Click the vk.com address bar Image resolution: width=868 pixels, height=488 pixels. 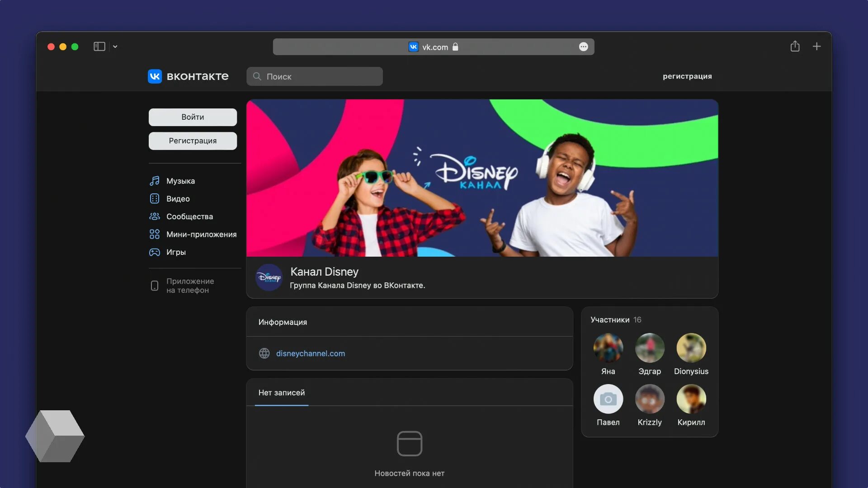click(434, 47)
